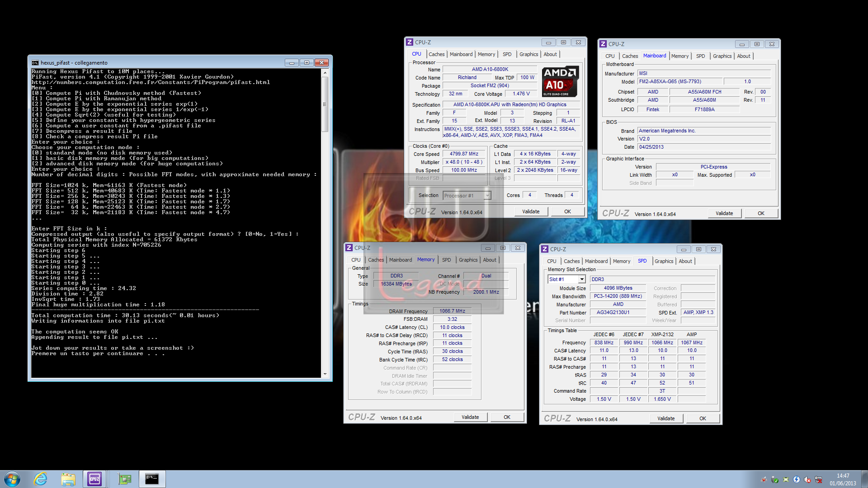Open Graphics tab in the Memory window
868x488 pixels.
(x=468, y=260)
